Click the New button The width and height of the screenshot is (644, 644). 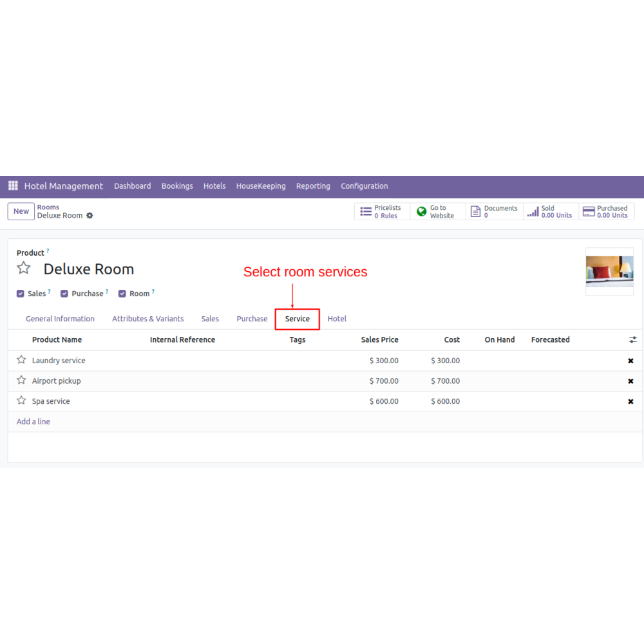point(21,211)
